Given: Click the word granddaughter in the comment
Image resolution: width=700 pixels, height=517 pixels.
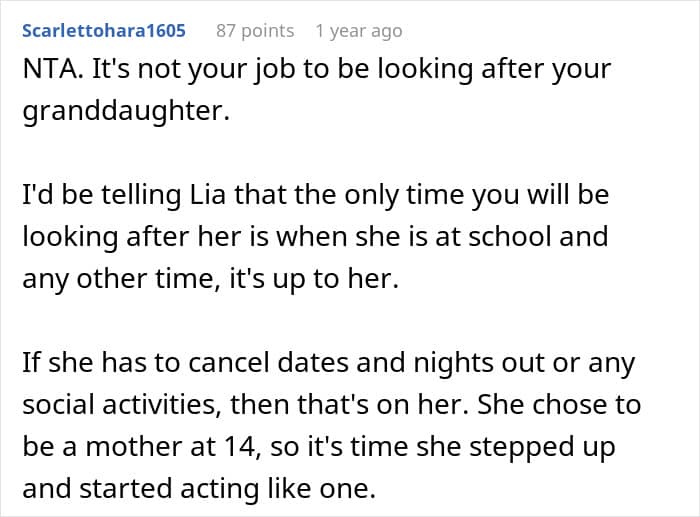Looking at the screenshot, I should [x=126, y=111].
